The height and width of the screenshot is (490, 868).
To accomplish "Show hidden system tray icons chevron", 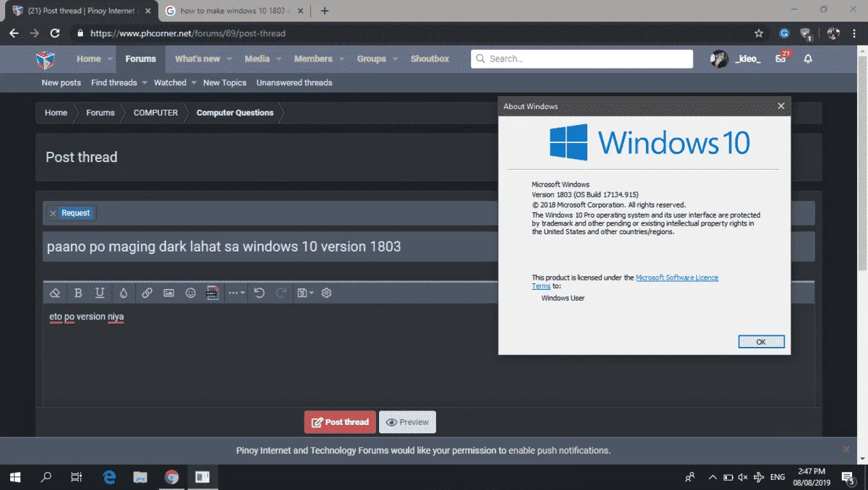I will [712, 477].
